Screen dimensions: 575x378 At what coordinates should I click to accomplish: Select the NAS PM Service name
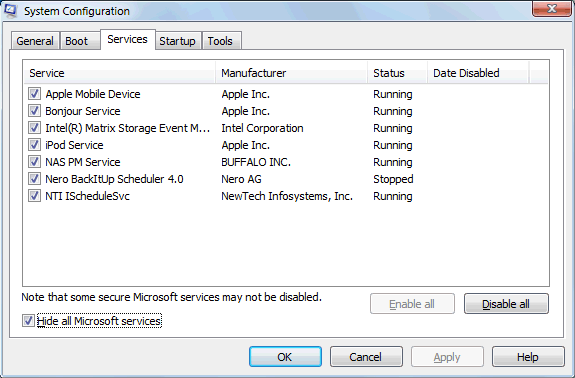(x=83, y=162)
